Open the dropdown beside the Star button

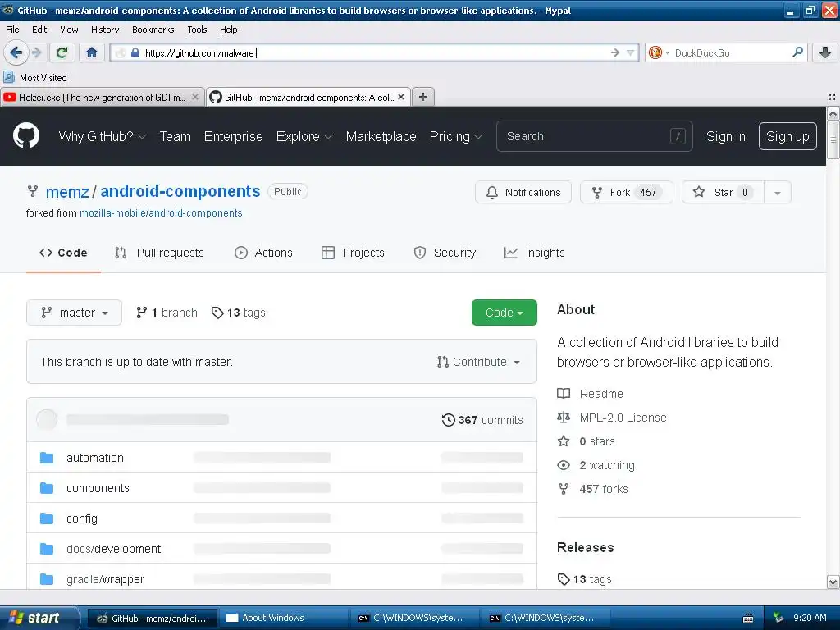[778, 192]
